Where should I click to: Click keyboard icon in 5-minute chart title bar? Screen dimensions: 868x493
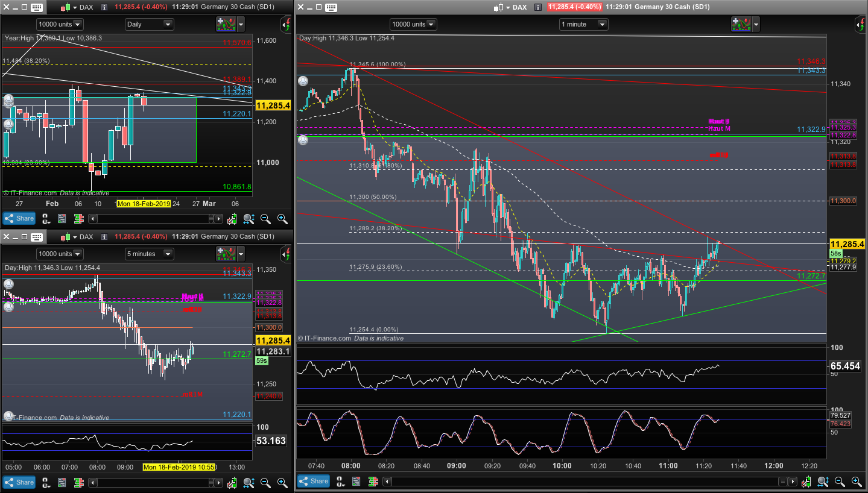[x=36, y=237]
